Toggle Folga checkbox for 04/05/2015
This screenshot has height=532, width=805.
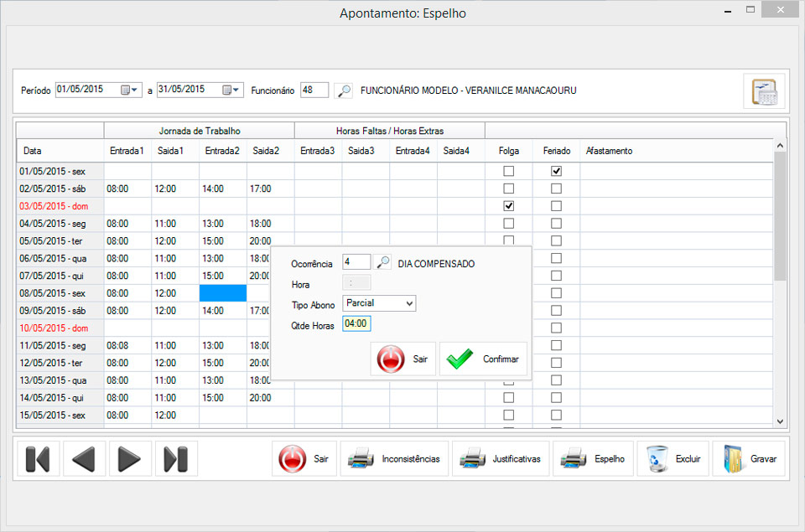[x=508, y=223]
